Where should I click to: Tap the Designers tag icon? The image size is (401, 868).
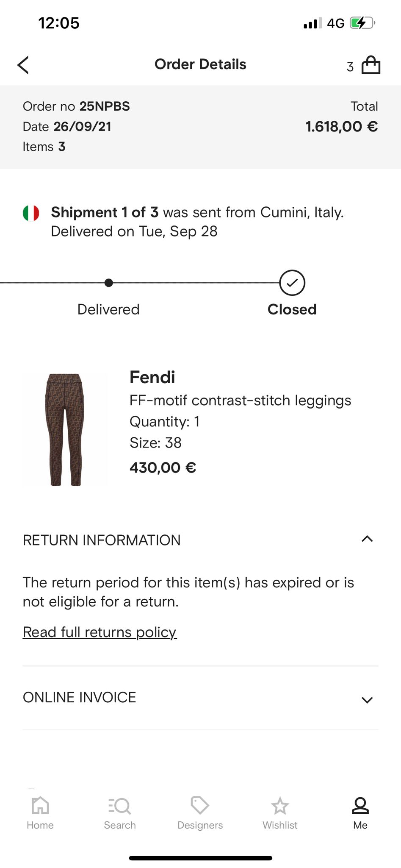click(200, 805)
